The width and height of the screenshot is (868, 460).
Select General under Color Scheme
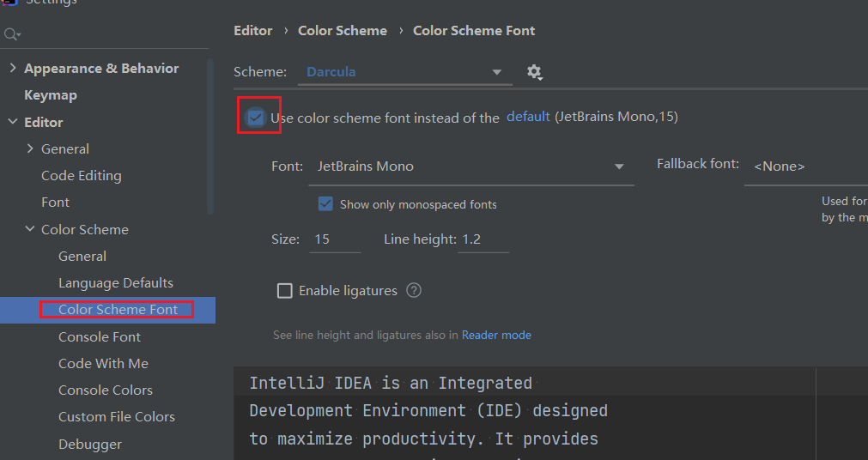point(82,257)
